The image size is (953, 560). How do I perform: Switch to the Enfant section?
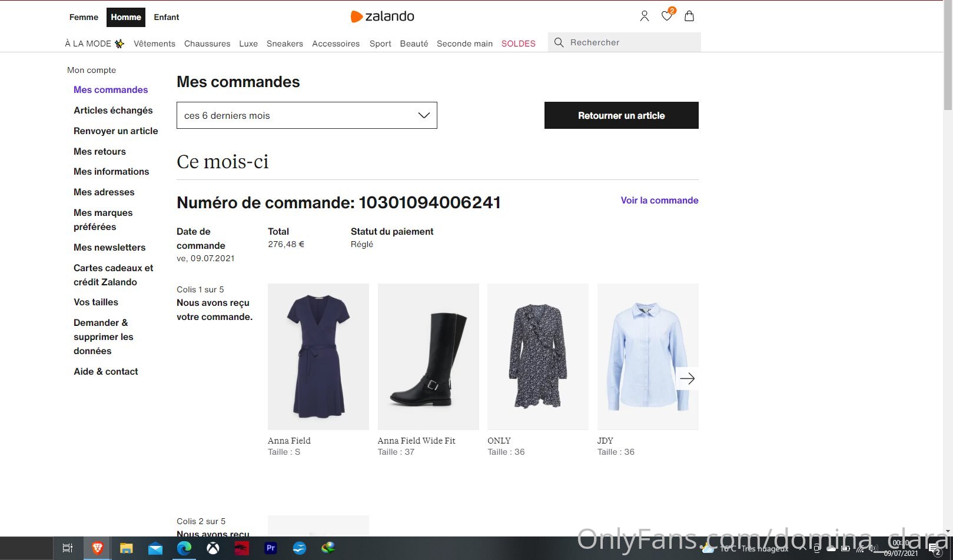coord(167,17)
